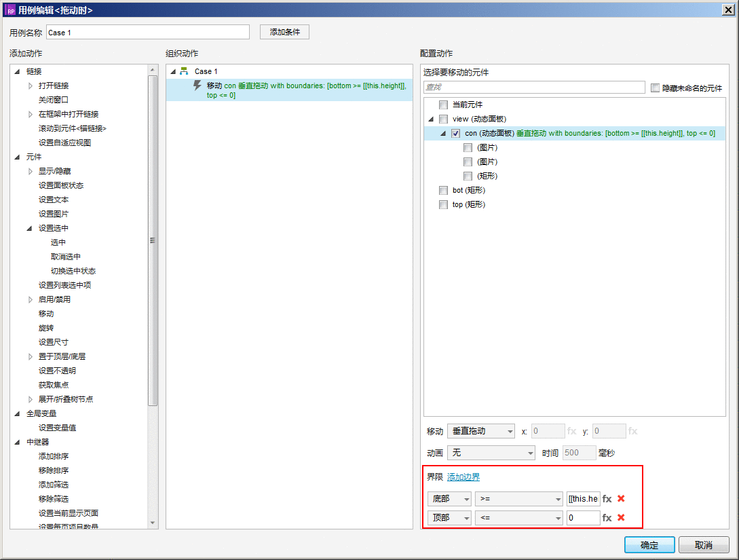Select the 选中 action
The width and height of the screenshot is (739, 560).
click(58, 242)
